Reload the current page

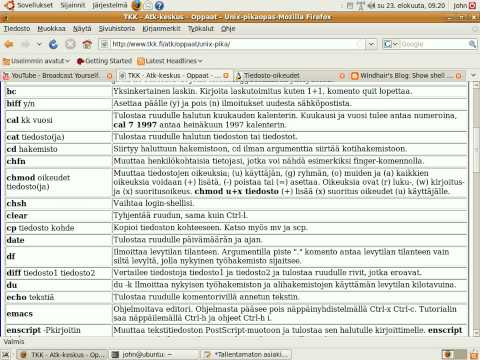(53, 44)
